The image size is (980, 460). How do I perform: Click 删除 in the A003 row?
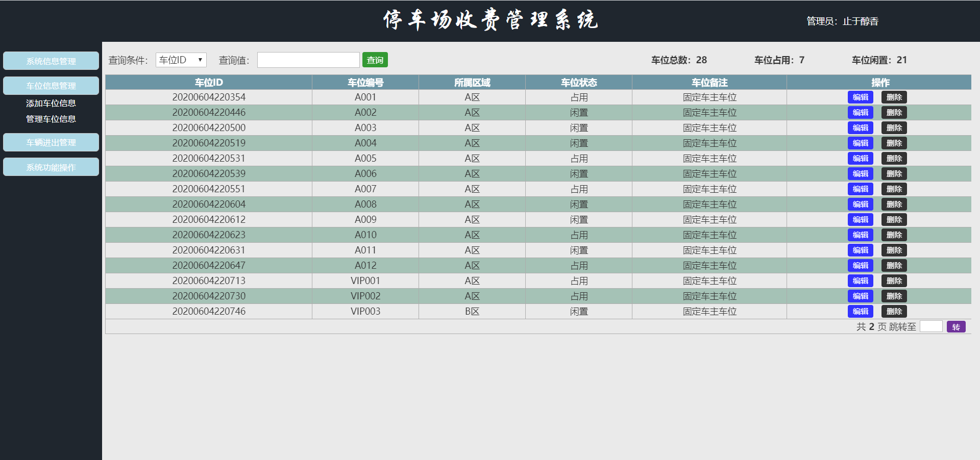pos(894,127)
